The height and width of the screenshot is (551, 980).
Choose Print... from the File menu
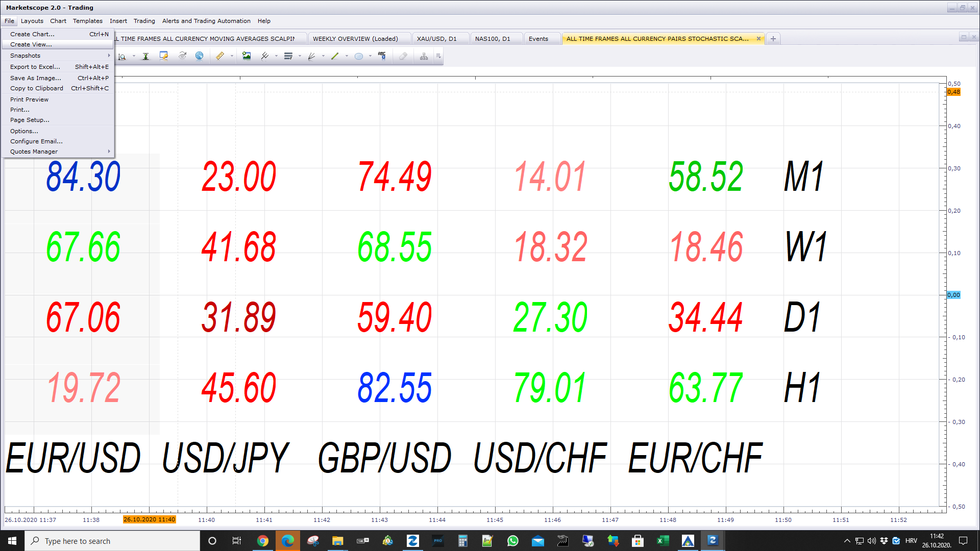pos(58,110)
